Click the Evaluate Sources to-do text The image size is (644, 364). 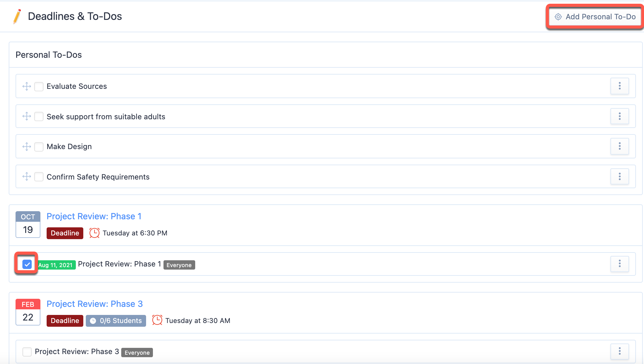tap(77, 86)
